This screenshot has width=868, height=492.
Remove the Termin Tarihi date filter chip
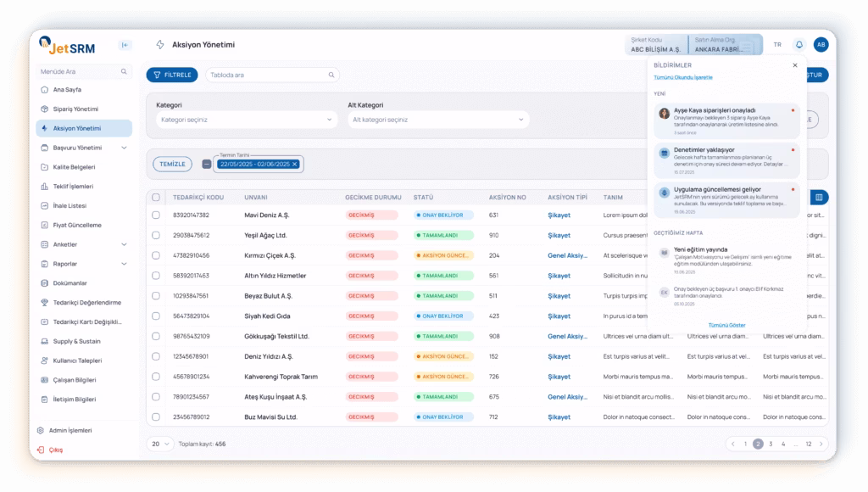click(295, 164)
